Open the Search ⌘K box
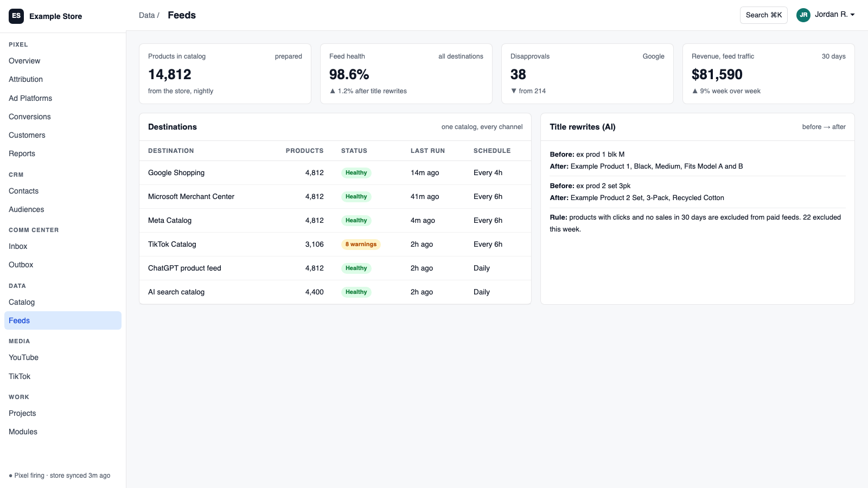Viewport: 868px width, 488px height. click(x=764, y=15)
